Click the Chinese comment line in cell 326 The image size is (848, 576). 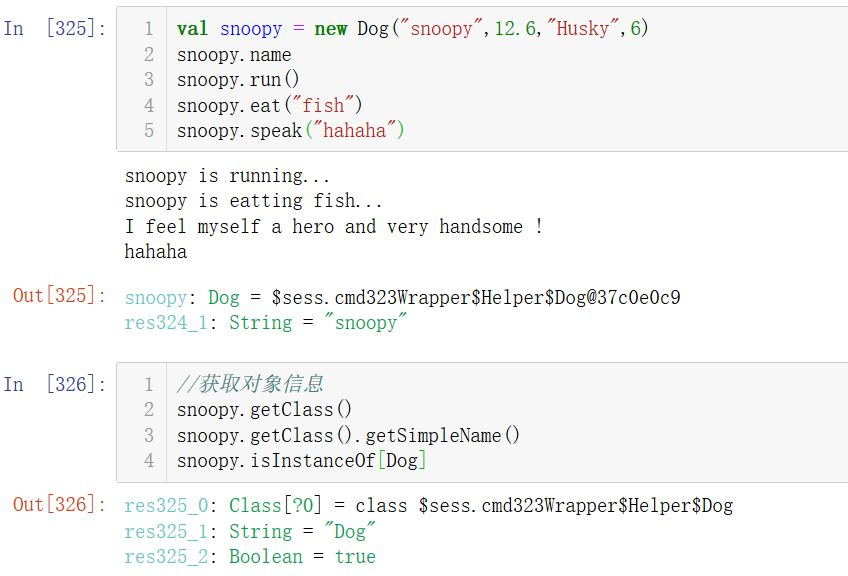point(250,383)
